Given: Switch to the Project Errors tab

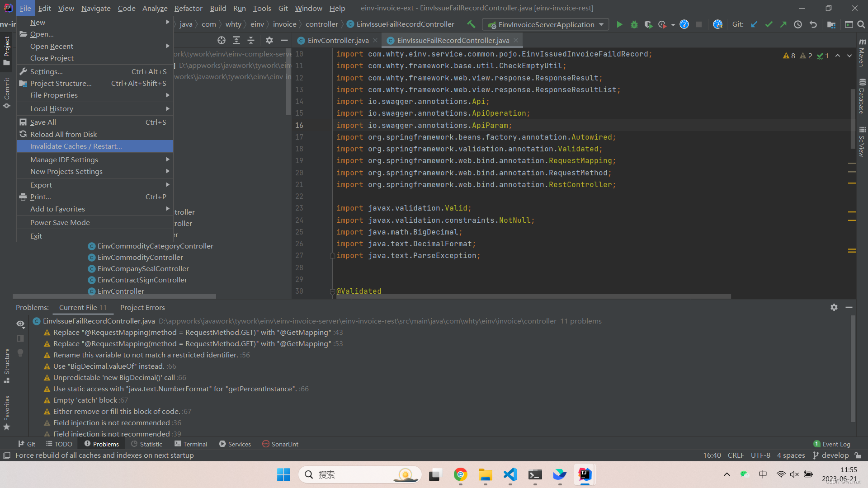Looking at the screenshot, I should [x=142, y=307].
